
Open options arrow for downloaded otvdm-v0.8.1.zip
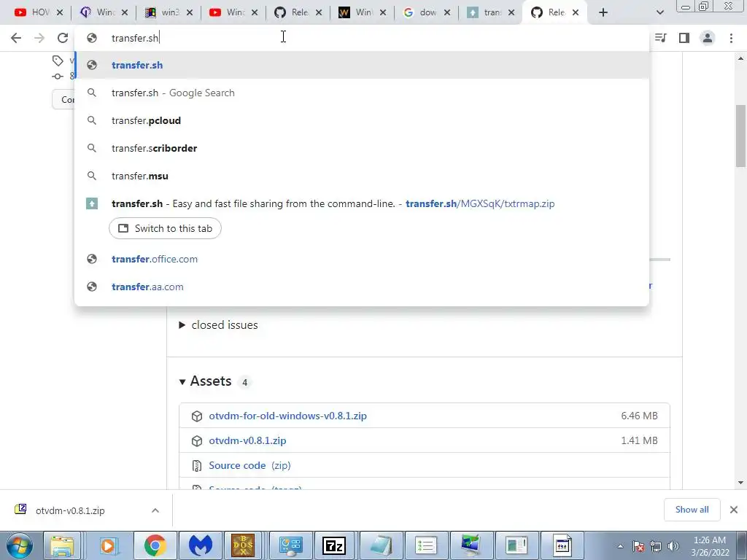click(x=155, y=510)
